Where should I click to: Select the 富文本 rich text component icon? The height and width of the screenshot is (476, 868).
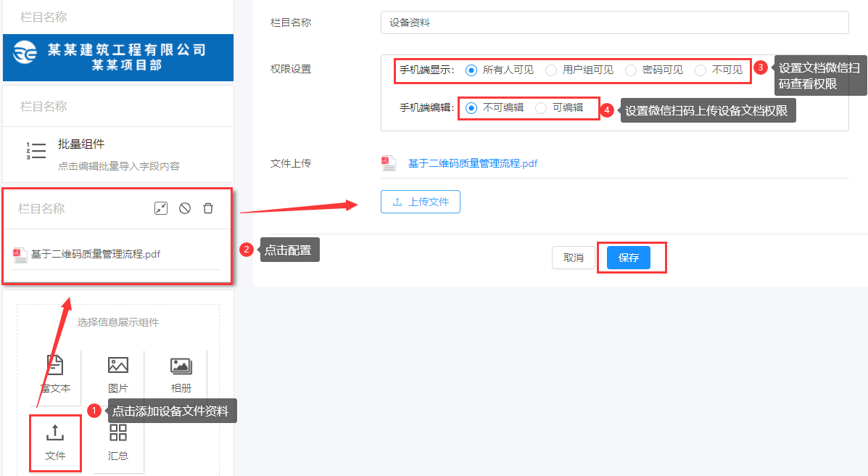(54, 372)
